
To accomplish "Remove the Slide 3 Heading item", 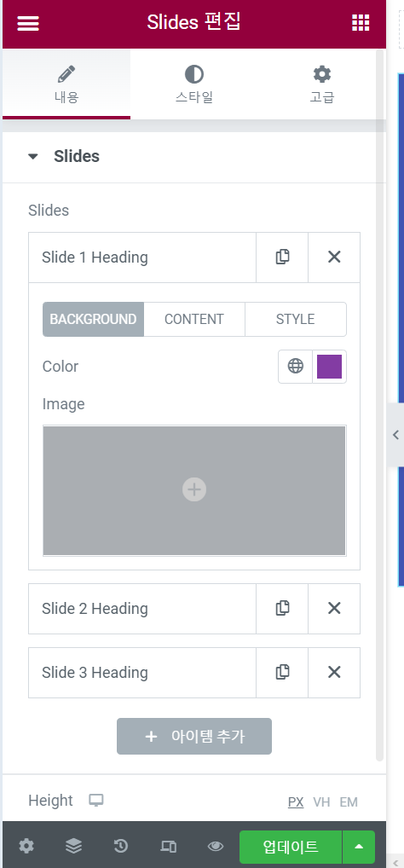I will [x=334, y=673].
